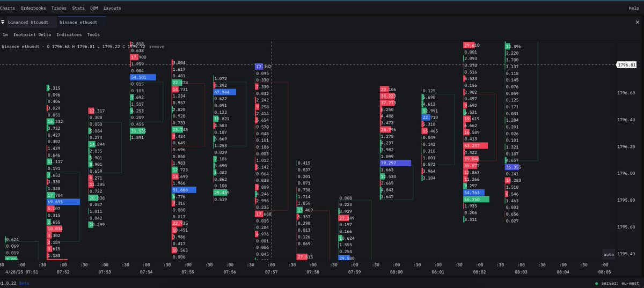Click the blue 79.297 footprint cell
Image resolution: width=644 pixels, height=288 pixels.
point(395,163)
